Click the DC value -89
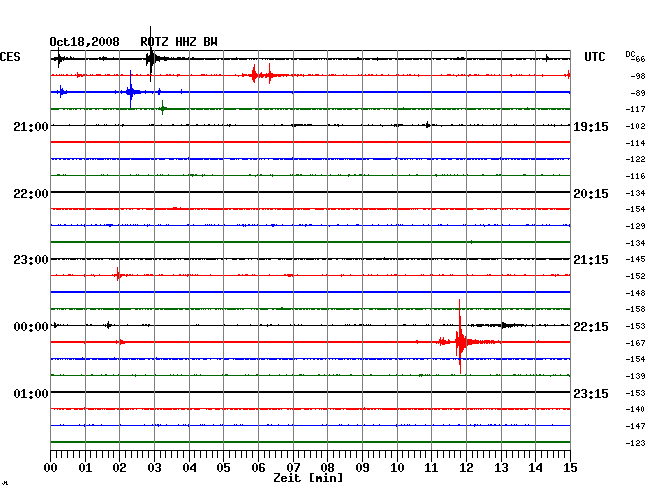The height and width of the screenshot is (494, 650). [x=638, y=93]
